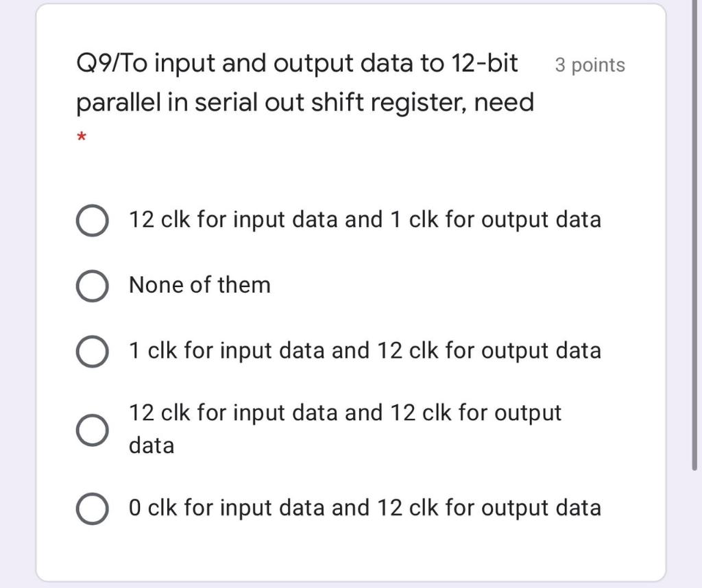Click the Q9 question title text
This screenshot has width=702, height=588.
click(x=274, y=63)
